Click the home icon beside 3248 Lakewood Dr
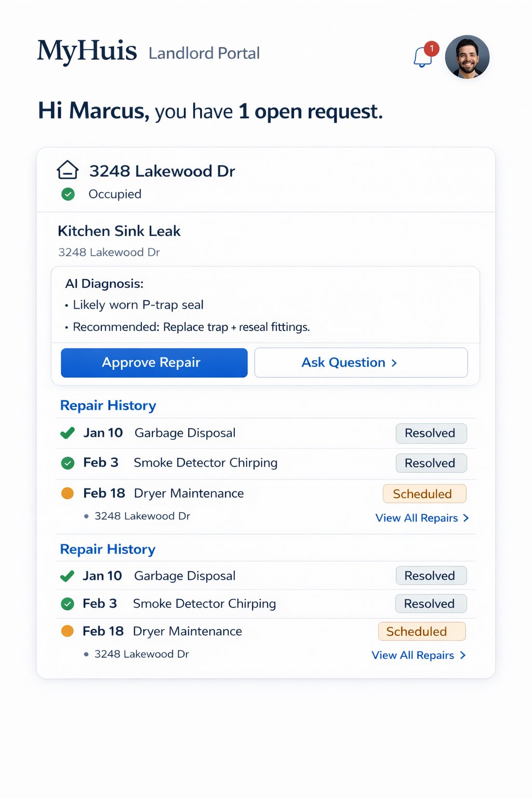 66,169
